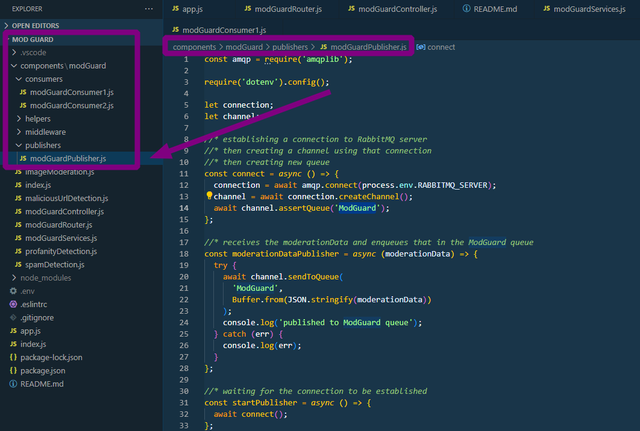
Task: Click 'moderationDataPublisher' function name
Action: pos(285,254)
